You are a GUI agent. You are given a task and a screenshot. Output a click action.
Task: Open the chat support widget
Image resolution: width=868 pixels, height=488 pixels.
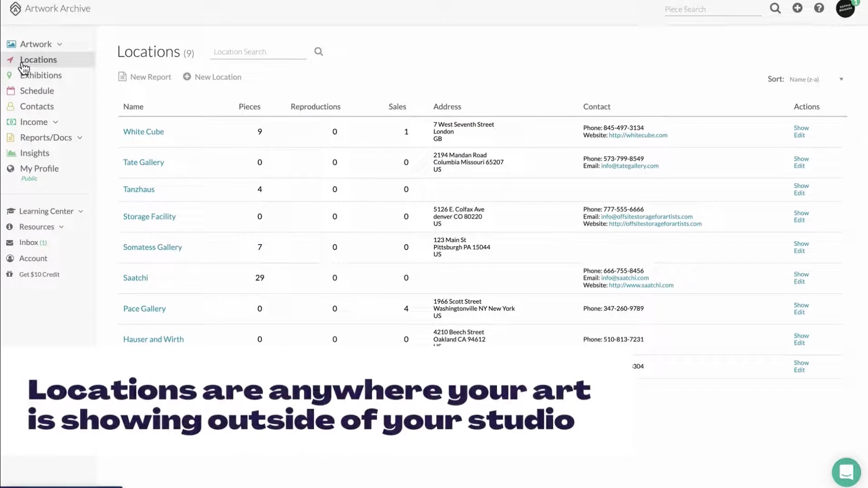[846, 472]
